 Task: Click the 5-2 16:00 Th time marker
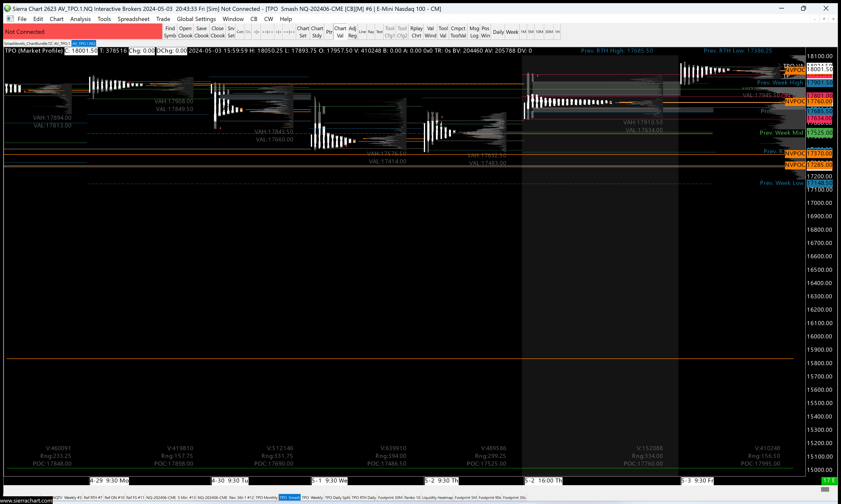[543, 481]
